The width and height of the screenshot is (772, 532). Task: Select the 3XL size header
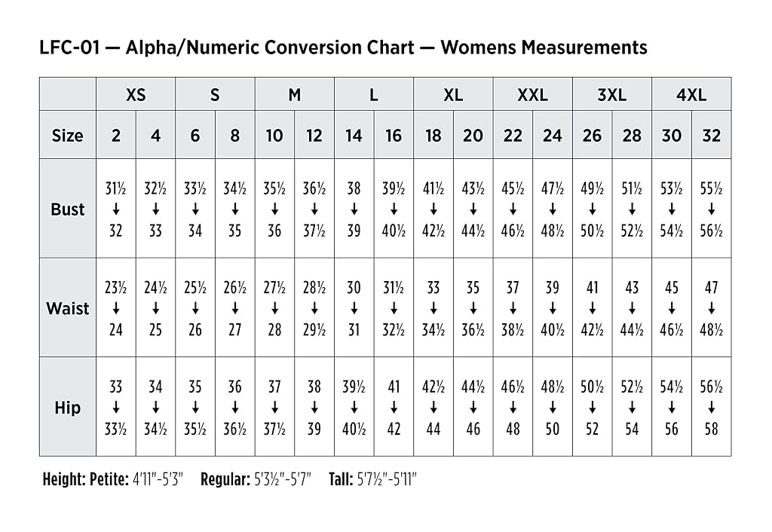click(612, 94)
